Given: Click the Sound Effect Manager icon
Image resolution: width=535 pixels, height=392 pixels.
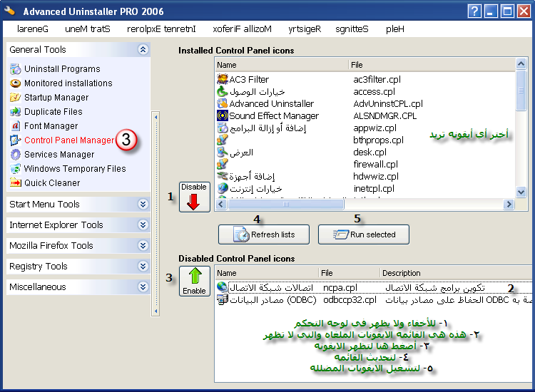Looking at the screenshot, I should tap(223, 116).
